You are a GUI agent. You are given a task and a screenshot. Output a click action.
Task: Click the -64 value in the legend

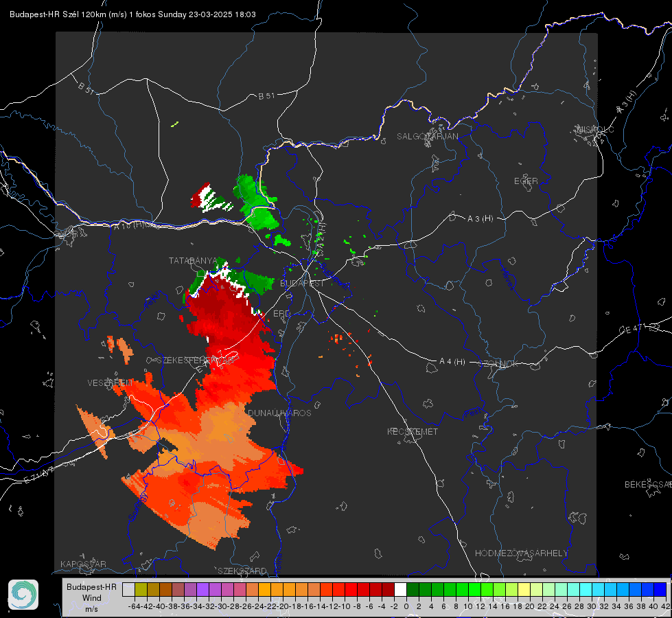[135, 606]
